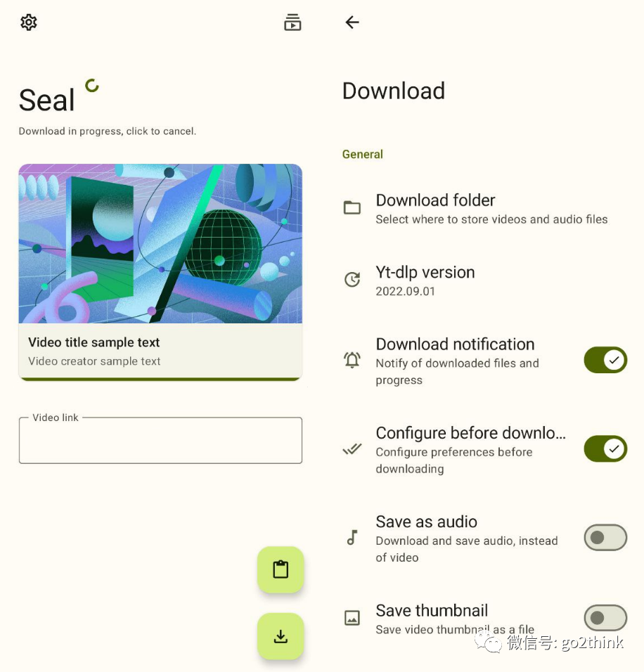The height and width of the screenshot is (672, 644).
Task: Click the spinning progress indicator beside Seal
Action: 92,86
